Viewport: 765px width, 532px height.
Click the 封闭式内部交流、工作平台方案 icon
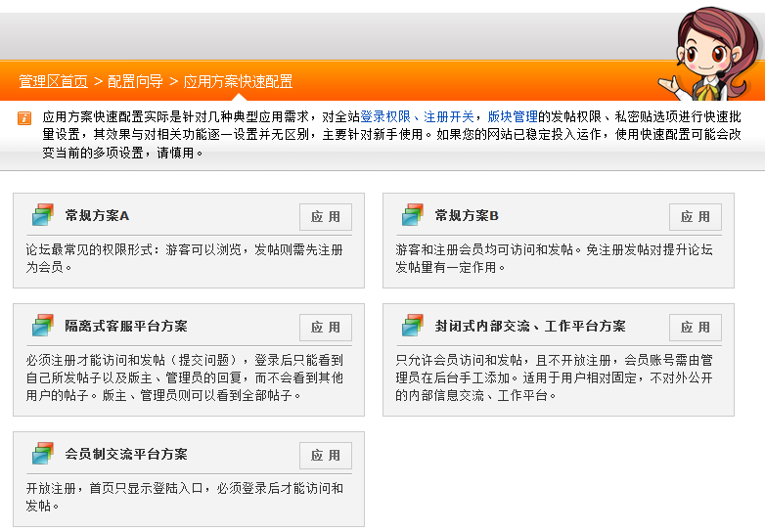click(412, 326)
